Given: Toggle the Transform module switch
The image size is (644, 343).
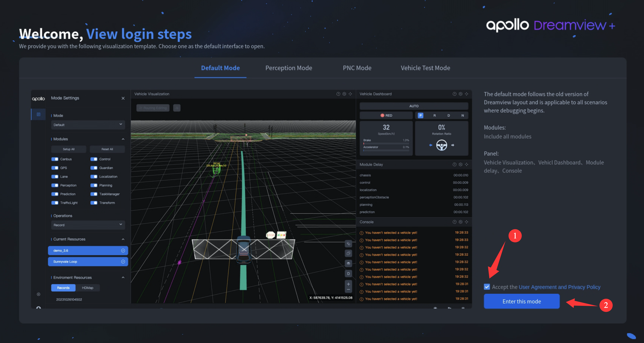Looking at the screenshot, I should [x=94, y=203].
